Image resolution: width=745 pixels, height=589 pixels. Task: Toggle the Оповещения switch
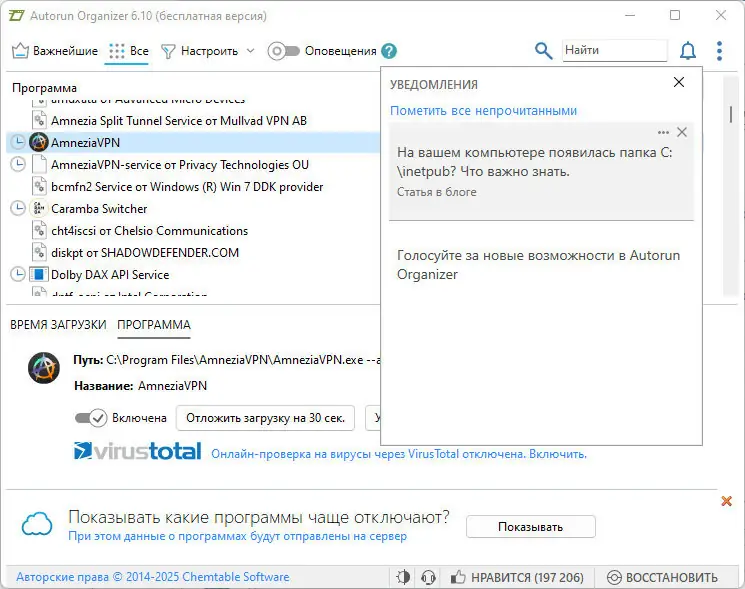pos(283,51)
